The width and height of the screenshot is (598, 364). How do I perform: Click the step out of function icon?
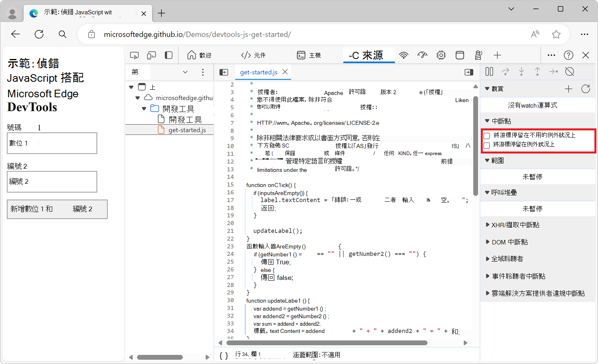pyautogui.click(x=537, y=71)
